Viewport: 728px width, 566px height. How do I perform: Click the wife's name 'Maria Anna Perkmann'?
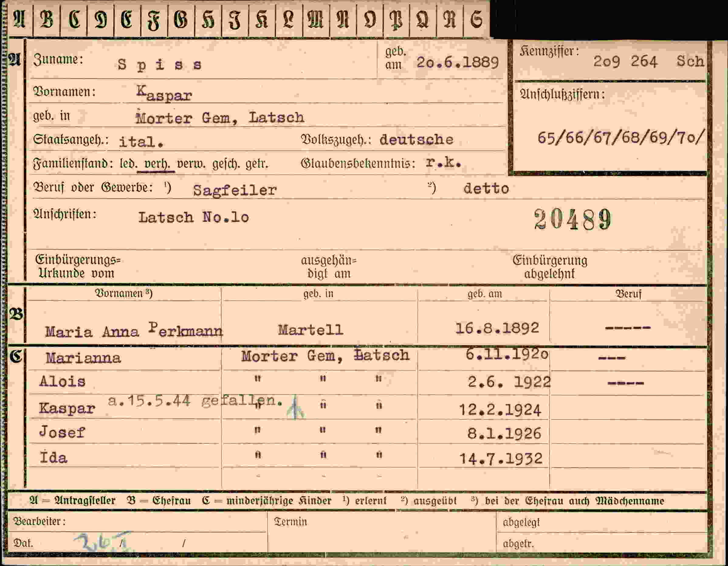coord(134,330)
